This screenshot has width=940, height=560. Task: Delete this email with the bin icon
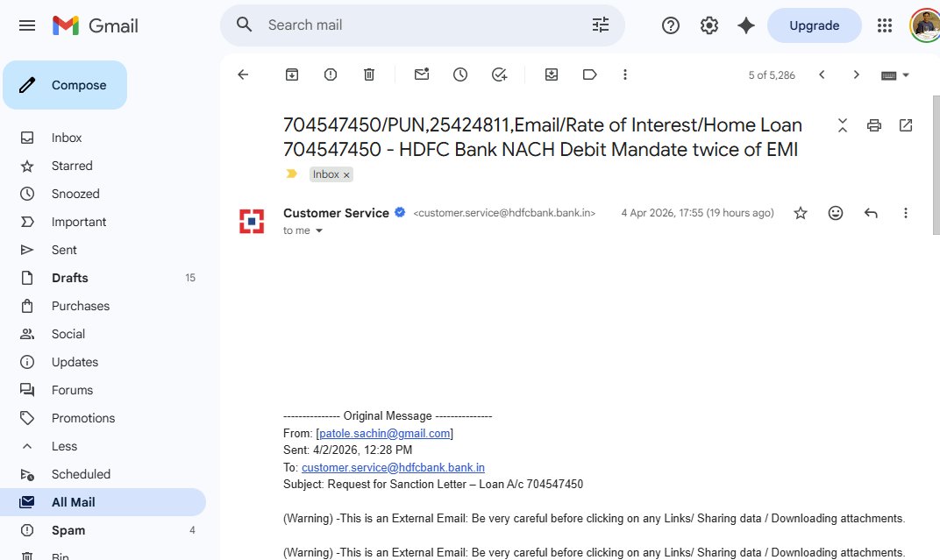(369, 74)
